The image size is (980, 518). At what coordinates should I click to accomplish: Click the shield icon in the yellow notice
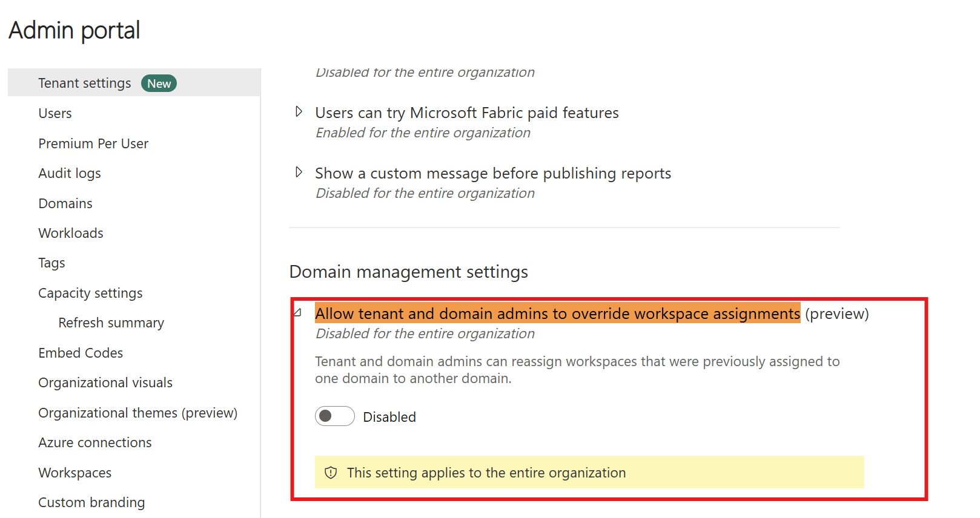[x=331, y=473]
